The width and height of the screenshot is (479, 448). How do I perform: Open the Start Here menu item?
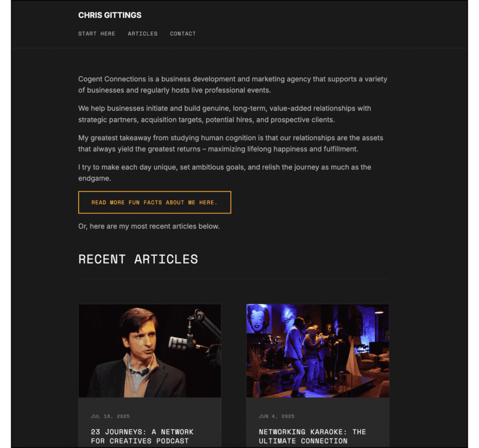pyautogui.click(x=96, y=34)
